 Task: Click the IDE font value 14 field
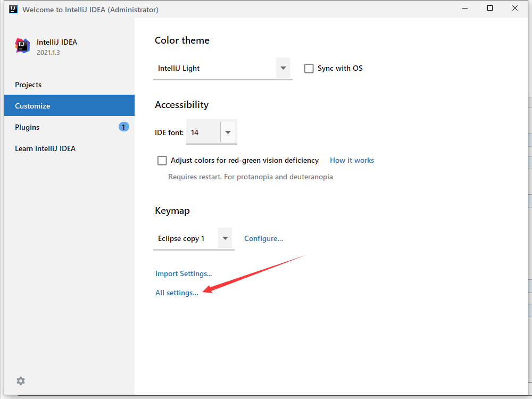[204, 132]
